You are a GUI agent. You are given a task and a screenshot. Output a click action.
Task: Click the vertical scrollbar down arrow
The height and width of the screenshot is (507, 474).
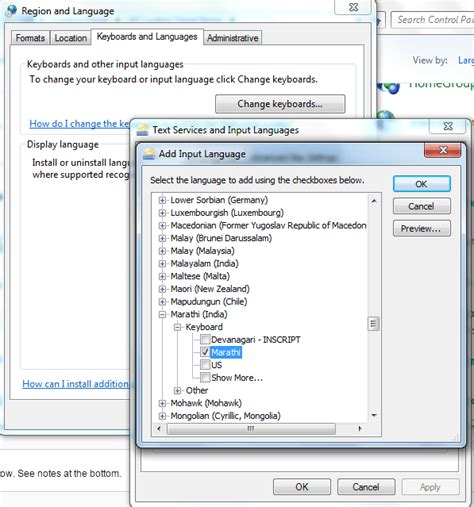click(374, 415)
